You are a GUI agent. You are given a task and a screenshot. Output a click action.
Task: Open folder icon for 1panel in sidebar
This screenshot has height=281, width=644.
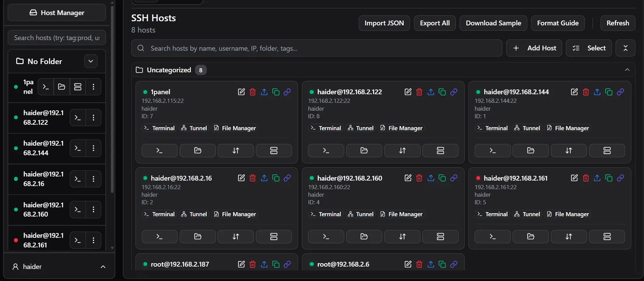[x=62, y=87]
